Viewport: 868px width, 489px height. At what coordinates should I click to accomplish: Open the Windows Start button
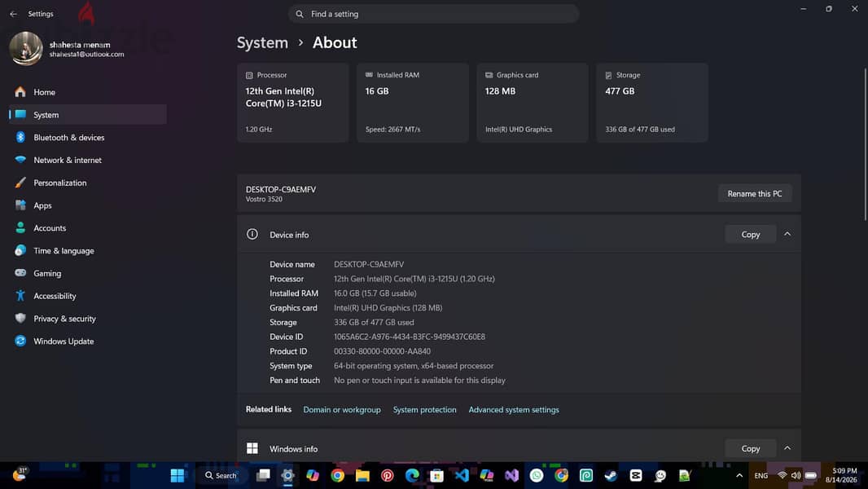(178, 475)
